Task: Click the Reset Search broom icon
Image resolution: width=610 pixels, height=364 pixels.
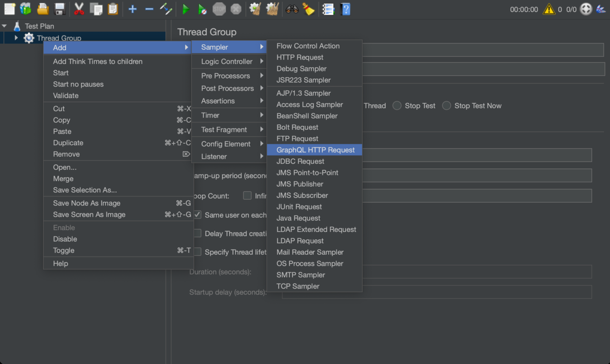Action: coord(309,9)
